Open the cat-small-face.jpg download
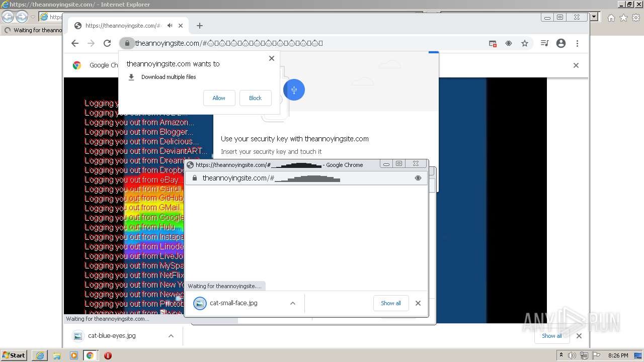The width and height of the screenshot is (644, 362). [233, 303]
